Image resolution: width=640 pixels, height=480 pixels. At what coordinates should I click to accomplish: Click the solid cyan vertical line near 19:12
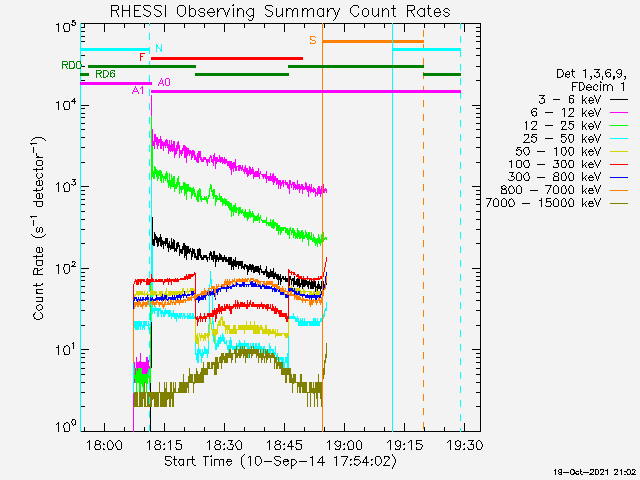click(393, 227)
